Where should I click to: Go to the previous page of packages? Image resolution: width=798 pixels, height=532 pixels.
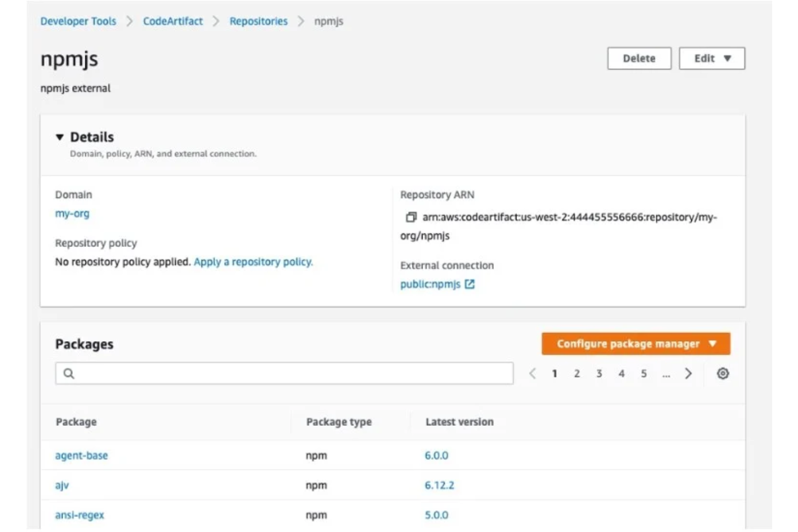(x=534, y=373)
